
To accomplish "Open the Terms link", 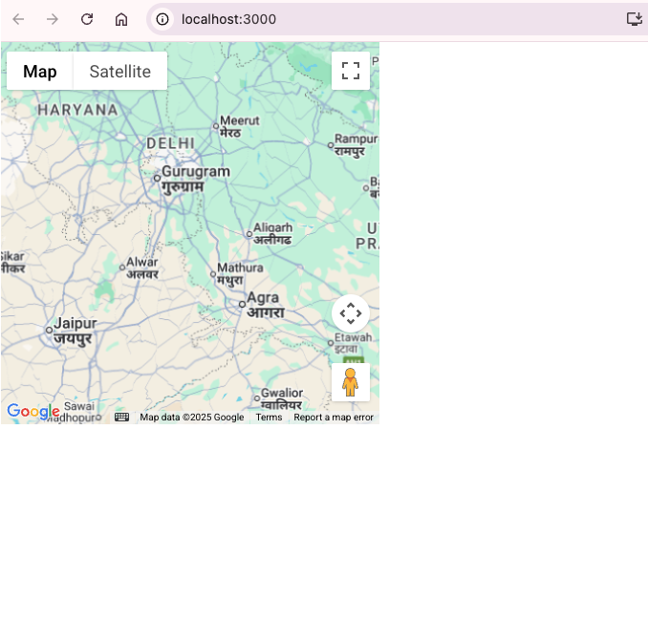I will pos(269,418).
